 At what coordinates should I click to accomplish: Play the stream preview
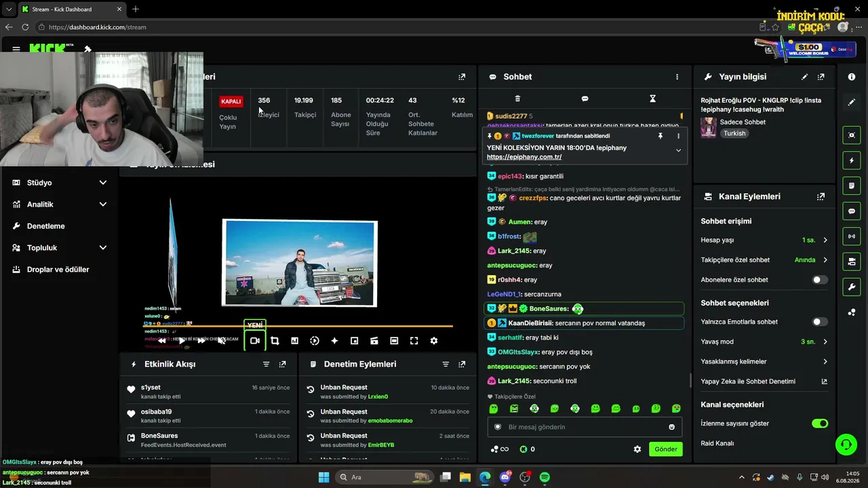tap(181, 341)
